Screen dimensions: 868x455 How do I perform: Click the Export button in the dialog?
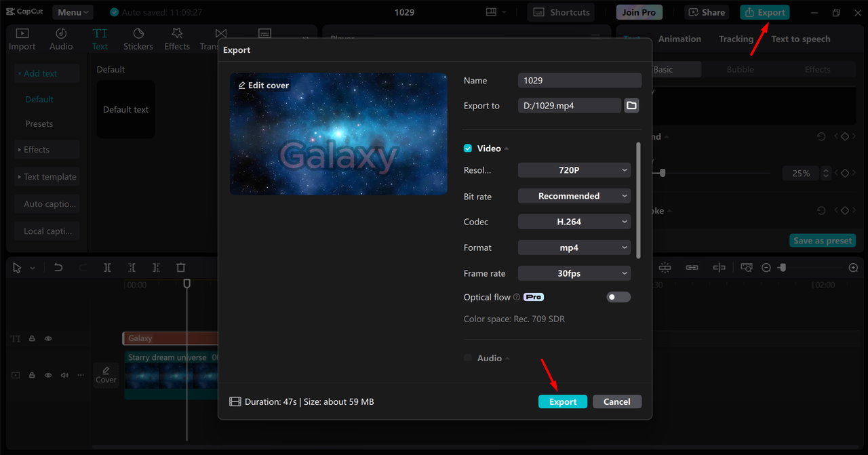563,401
